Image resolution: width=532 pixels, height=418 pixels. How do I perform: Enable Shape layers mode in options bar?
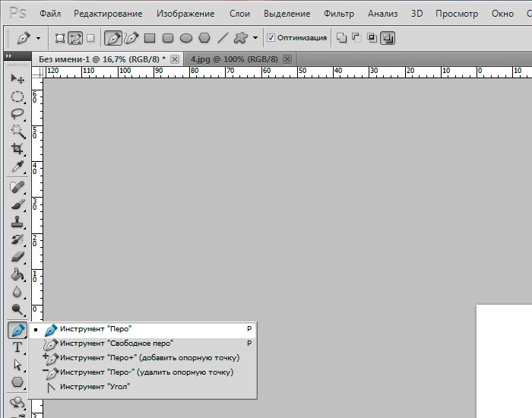pyautogui.click(x=60, y=37)
